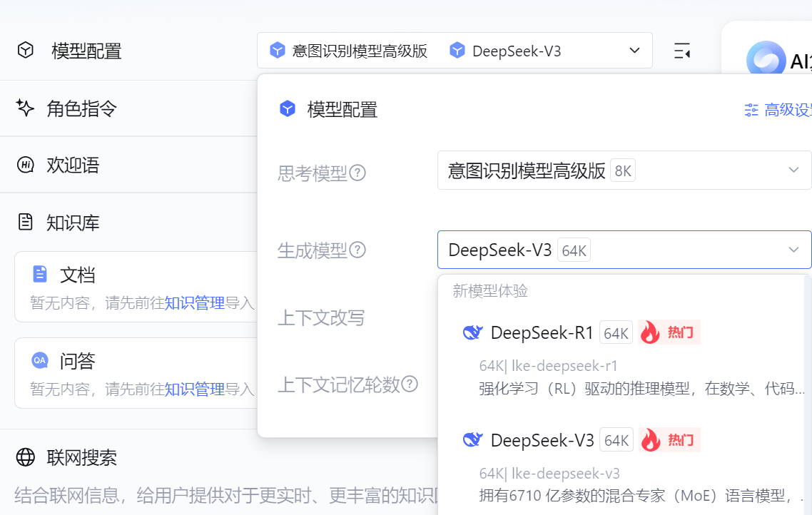The height and width of the screenshot is (515, 812).
Task: Click the lke-deepseek-r1 model ID text
Action: click(564, 366)
